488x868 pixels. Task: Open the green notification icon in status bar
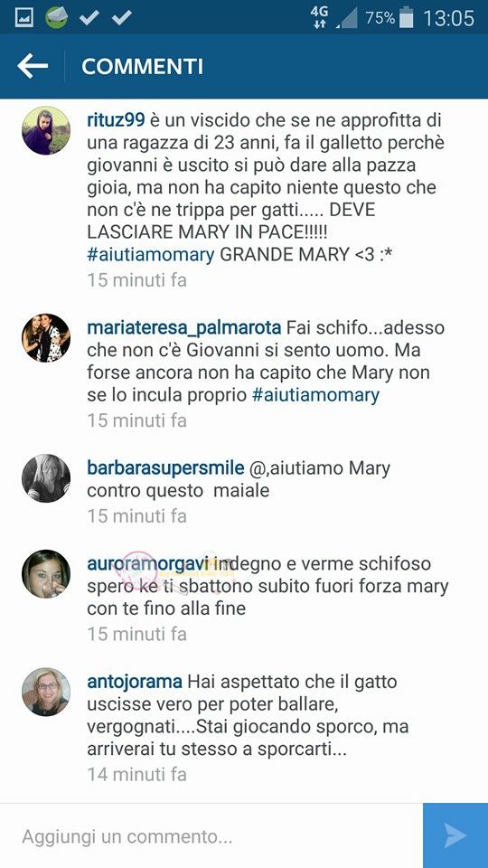click(x=56, y=18)
